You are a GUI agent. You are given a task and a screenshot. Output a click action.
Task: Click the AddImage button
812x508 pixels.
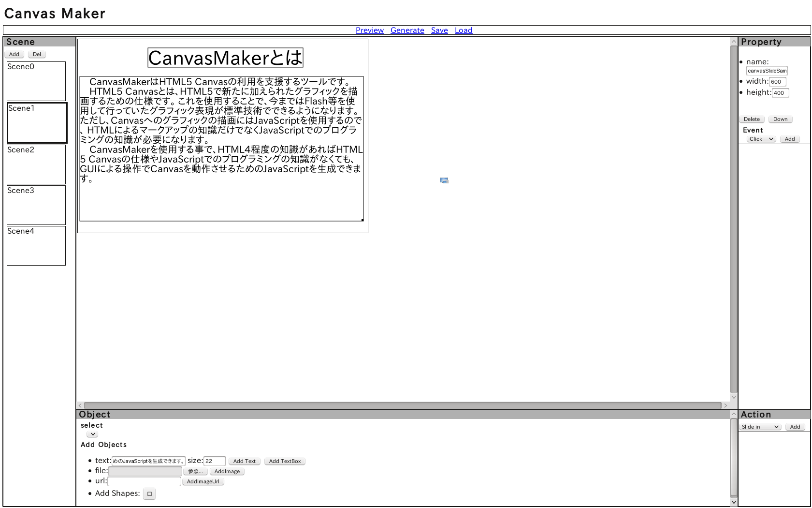227,471
